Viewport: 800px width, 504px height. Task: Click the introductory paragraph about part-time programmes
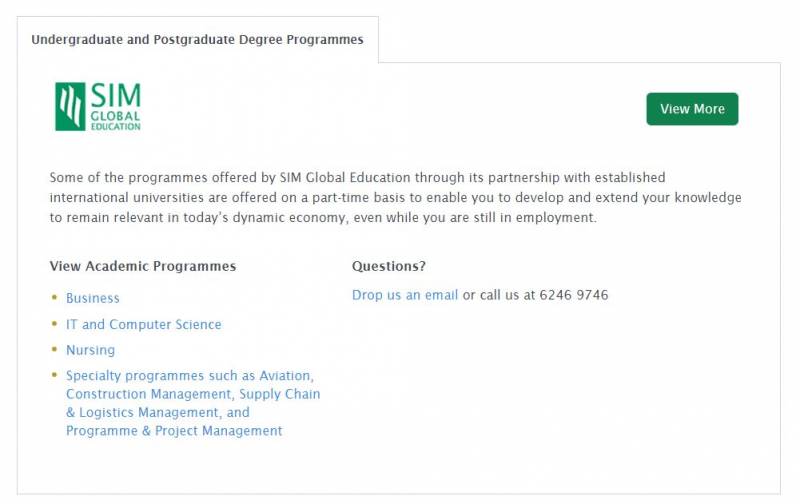tap(395, 197)
